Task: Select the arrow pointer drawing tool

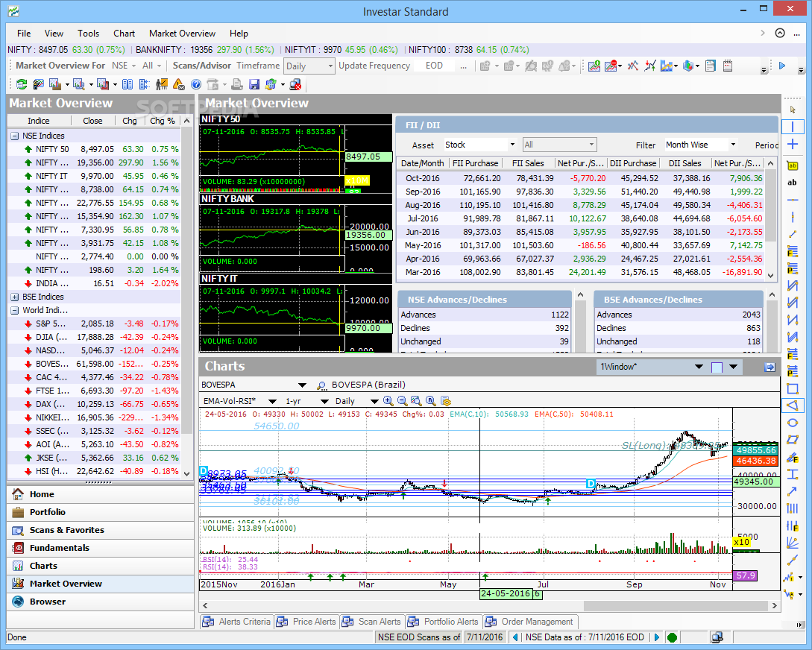Action: (x=793, y=110)
